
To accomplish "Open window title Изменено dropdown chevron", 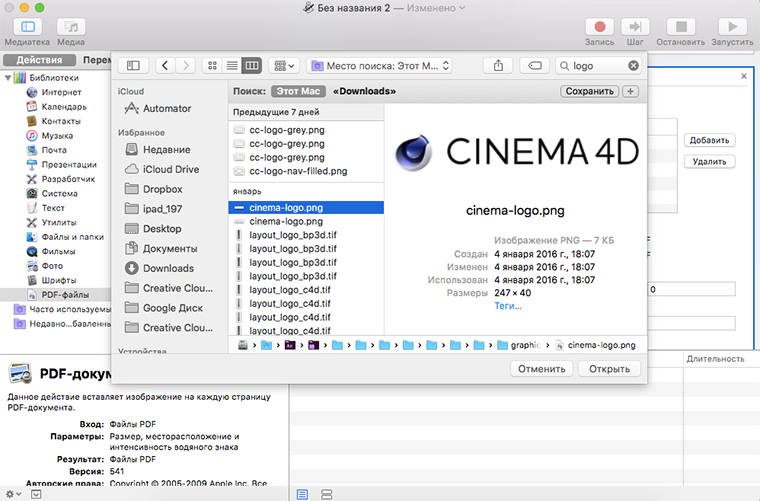I will 462,8.
